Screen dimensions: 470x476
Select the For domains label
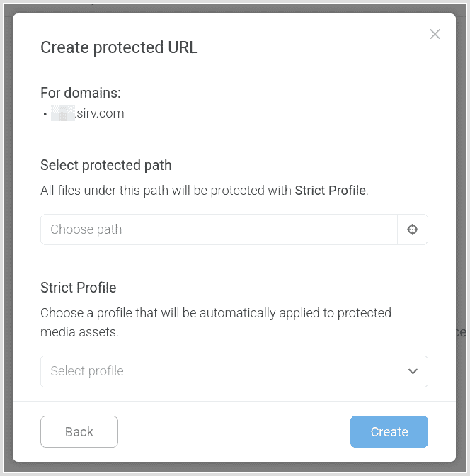coord(81,93)
